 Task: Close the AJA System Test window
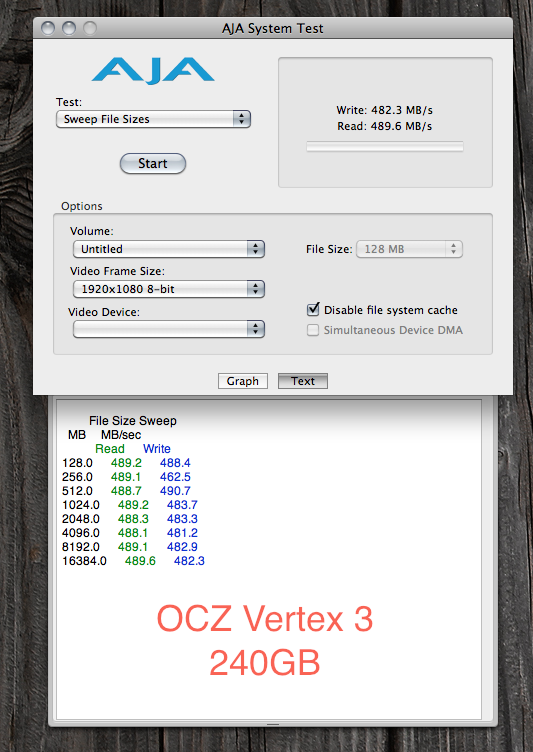47,28
